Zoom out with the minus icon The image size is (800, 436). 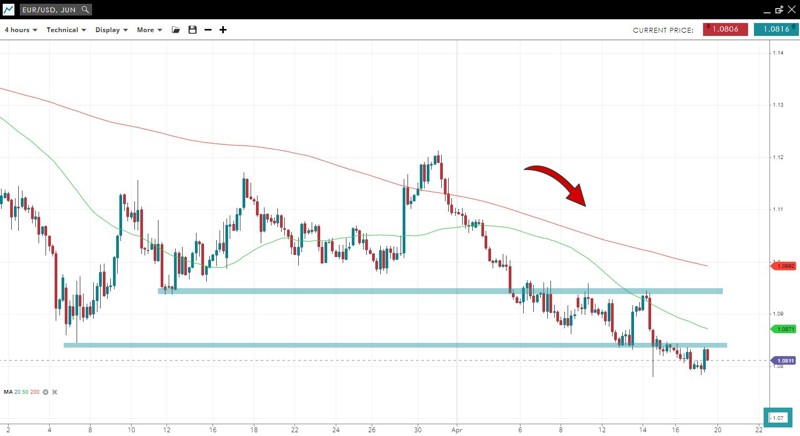[208, 30]
